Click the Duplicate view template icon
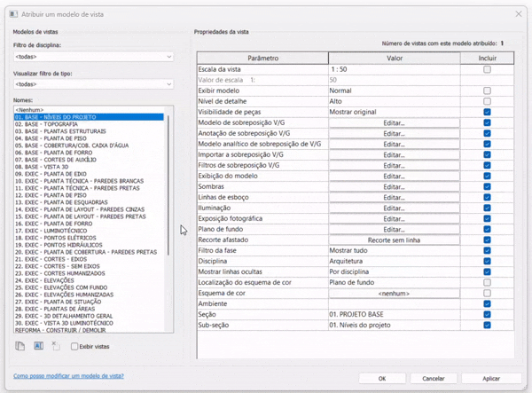Screen dimensions: 532x393 [20, 346]
